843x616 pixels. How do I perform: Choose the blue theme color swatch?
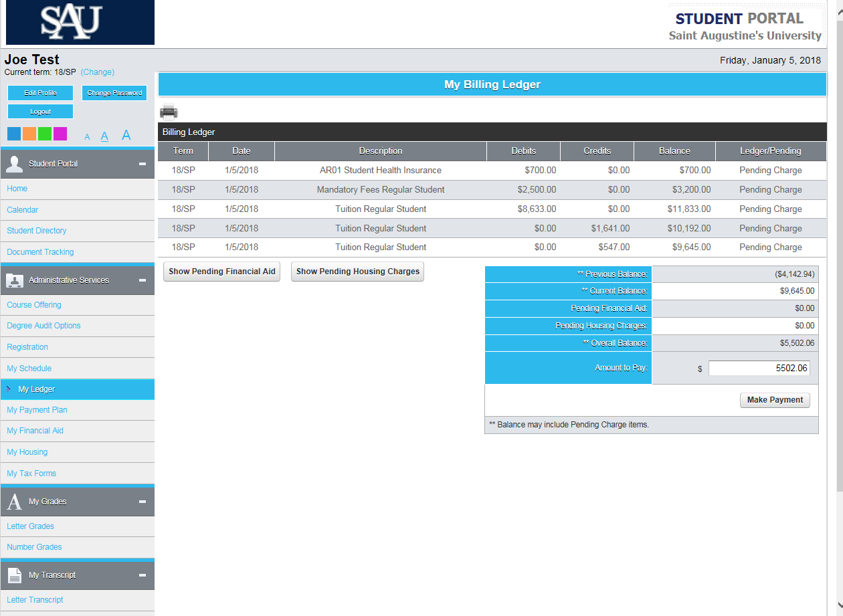point(14,134)
